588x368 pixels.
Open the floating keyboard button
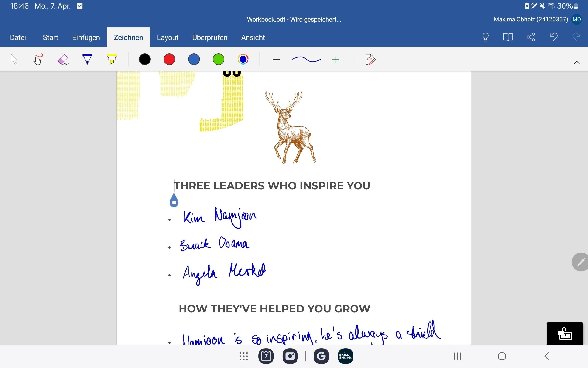pyautogui.click(x=565, y=333)
